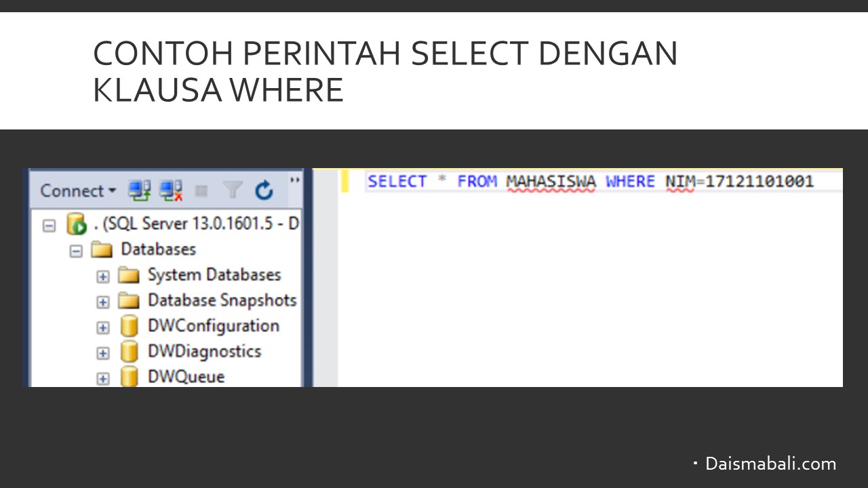Click the Connect Object Explorer icon
Screen dimensions: 868x488
click(x=140, y=191)
